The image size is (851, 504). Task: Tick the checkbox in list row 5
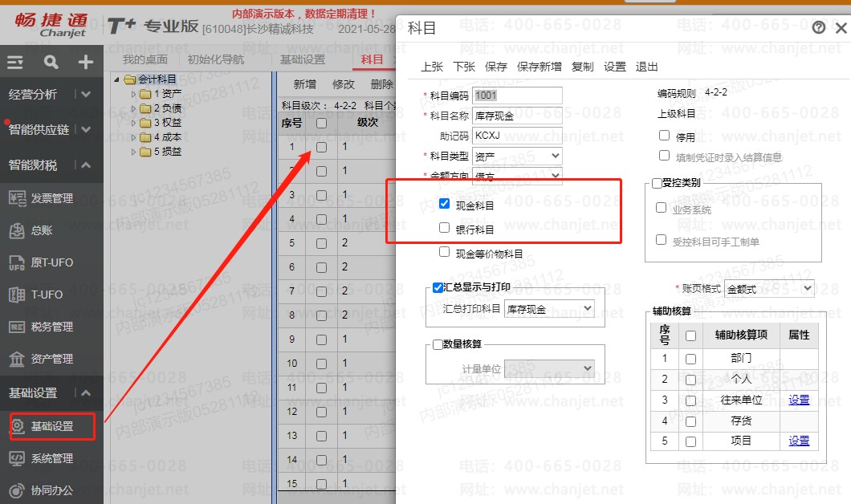(x=321, y=244)
